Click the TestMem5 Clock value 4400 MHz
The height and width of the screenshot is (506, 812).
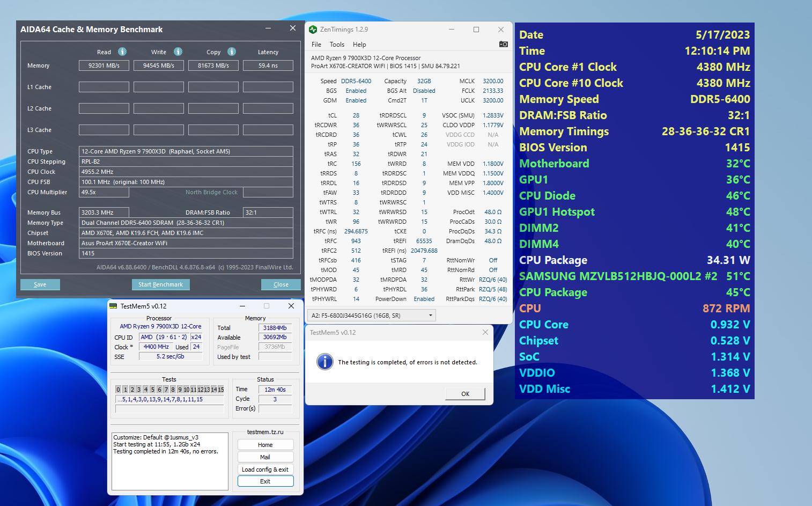coord(156,347)
